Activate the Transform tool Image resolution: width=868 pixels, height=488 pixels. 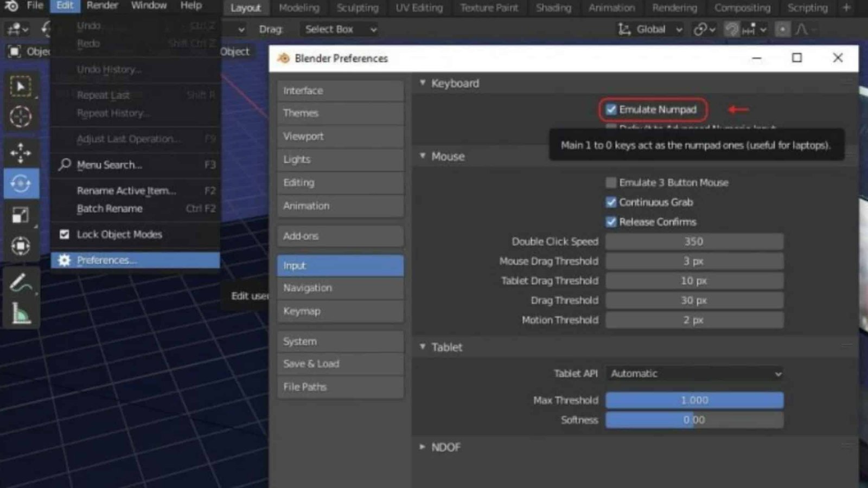[21, 246]
